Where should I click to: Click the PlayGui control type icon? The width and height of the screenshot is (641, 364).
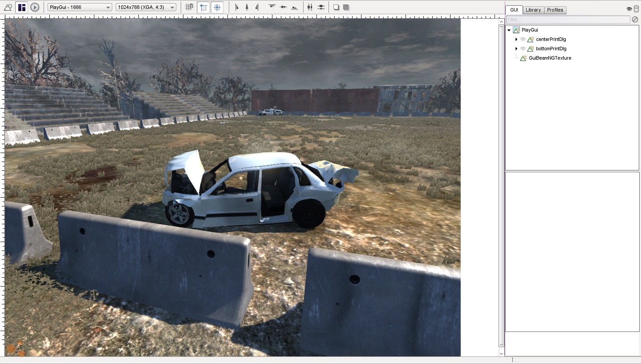(x=516, y=30)
